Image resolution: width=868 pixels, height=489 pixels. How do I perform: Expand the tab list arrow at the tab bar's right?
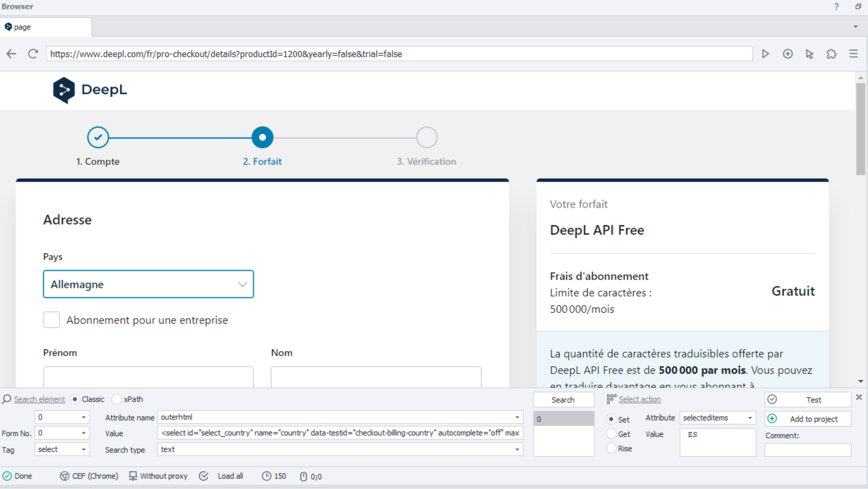pos(856,27)
